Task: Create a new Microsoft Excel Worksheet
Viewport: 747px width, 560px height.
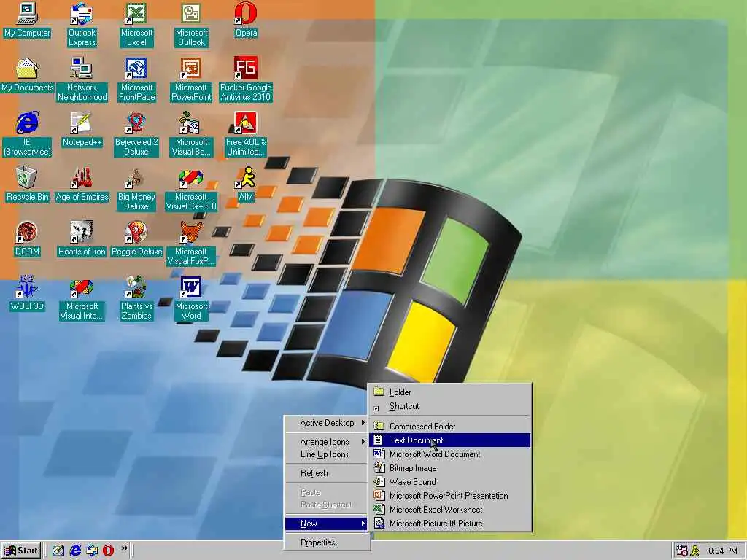Action: click(450, 509)
